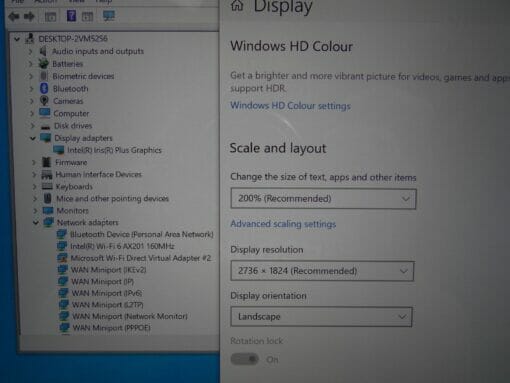Viewport: 510px width, 383px height.
Task: Open the 200% (Recommended) scaling dropdown
Action: coord(323,199)
